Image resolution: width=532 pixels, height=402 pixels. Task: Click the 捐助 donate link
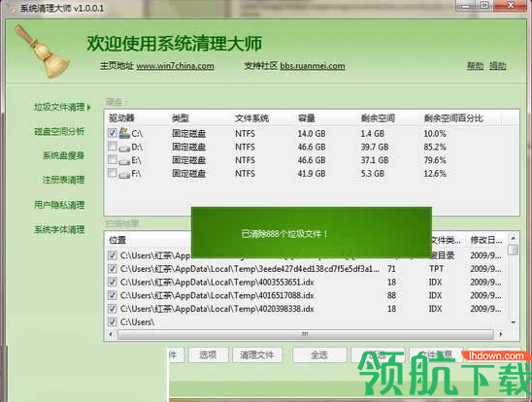497,66
